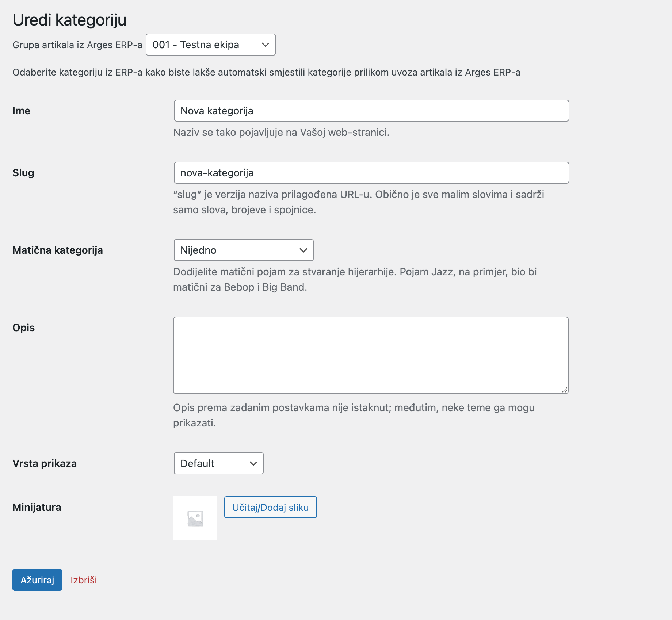This screenshot has height=620, width=672.
Task: Click the Uredi kategoriju heading
Action: click(x=69, y=20)
